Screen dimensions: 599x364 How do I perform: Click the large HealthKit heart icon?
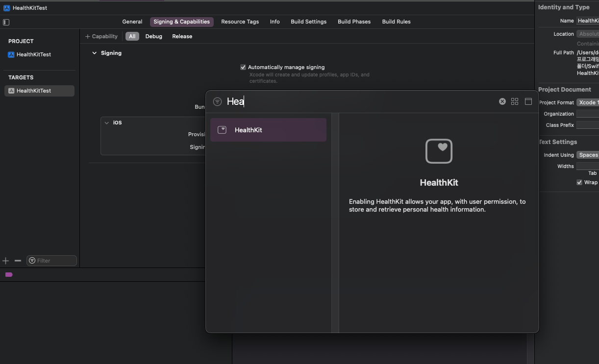tap(439, 151)
